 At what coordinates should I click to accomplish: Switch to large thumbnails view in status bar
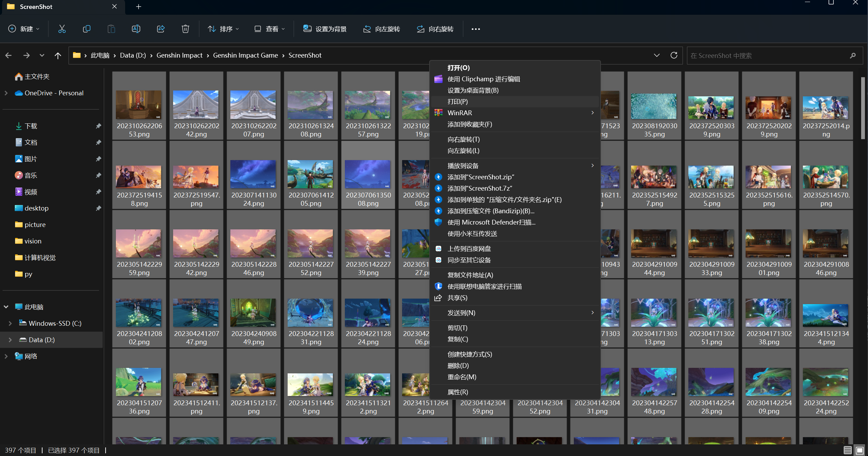(860, 450)
